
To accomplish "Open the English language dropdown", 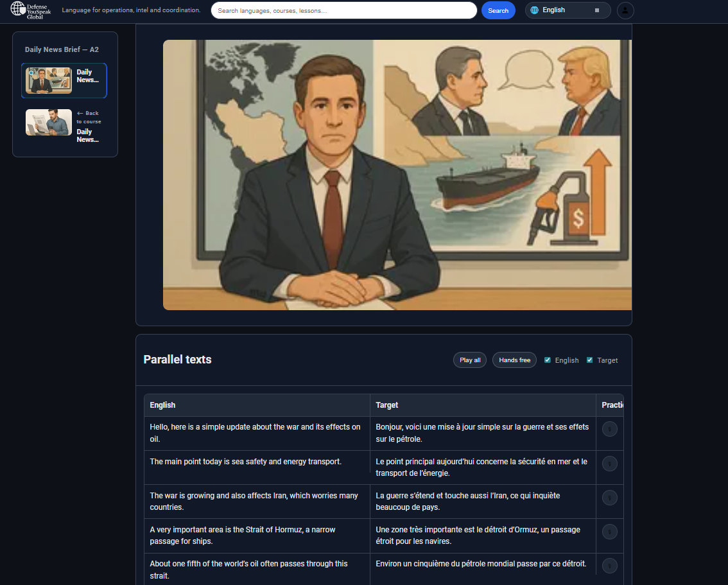I will click(568, 10).
